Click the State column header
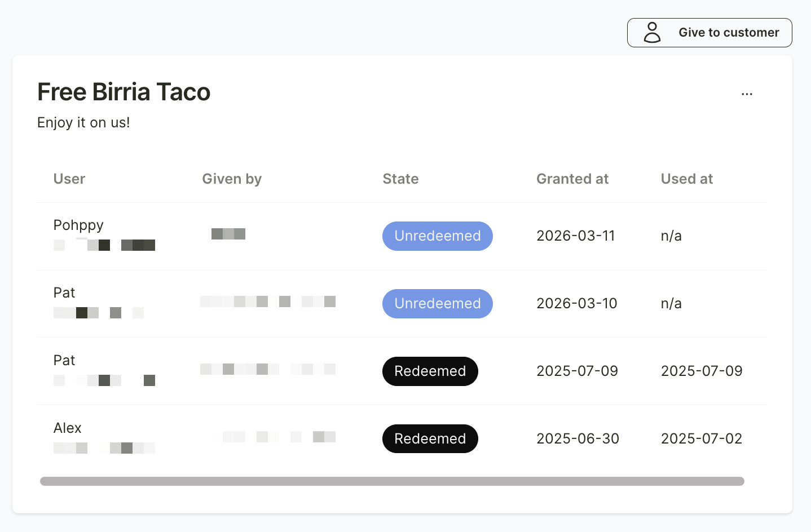The height and width of the screenshot is (532, 811). click(400, 179)
